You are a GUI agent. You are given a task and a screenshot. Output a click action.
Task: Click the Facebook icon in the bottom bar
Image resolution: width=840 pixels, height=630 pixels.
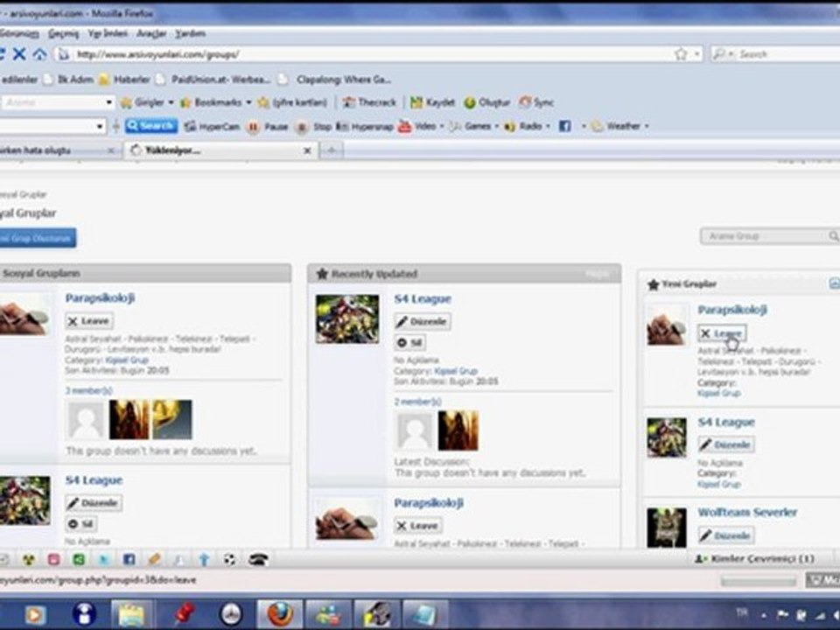(129, 560)
